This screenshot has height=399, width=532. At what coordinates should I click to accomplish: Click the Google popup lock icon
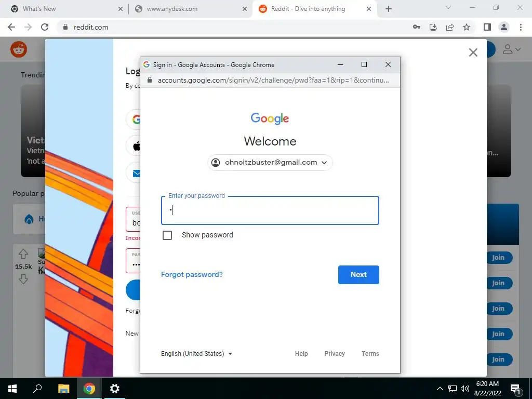click(x=150, y=80)
